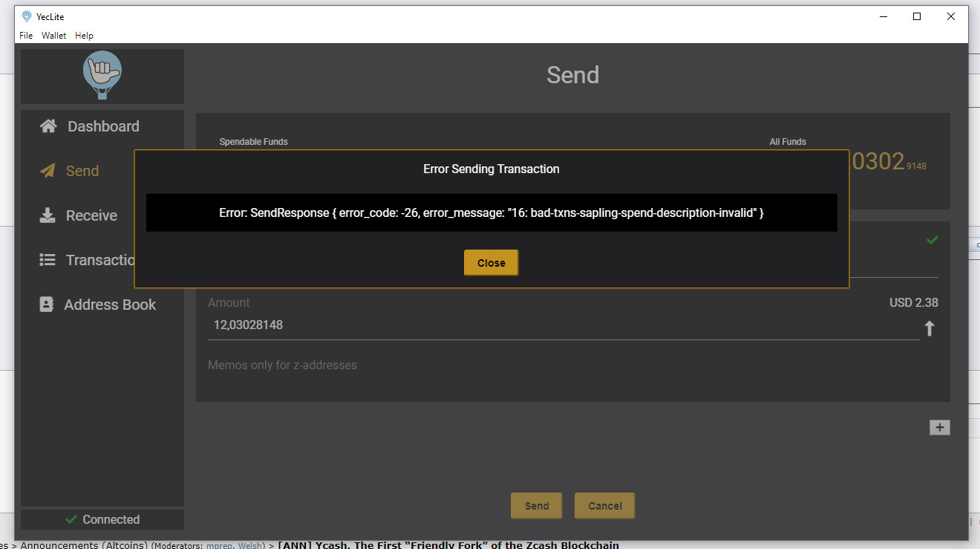Click the Amount field with 12,03028148
Screen dimensions: 980x549
563,325
